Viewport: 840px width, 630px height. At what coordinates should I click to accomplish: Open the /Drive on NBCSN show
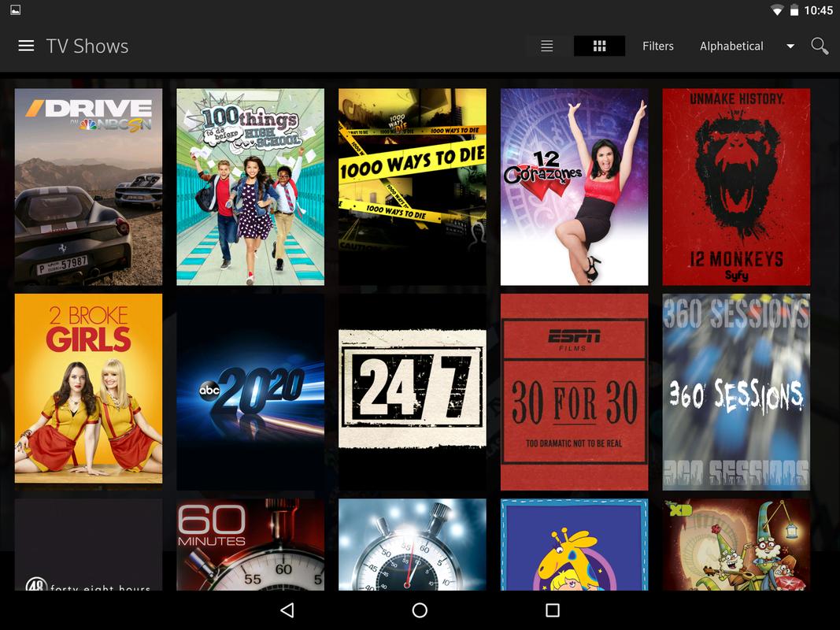click(88, 187)
